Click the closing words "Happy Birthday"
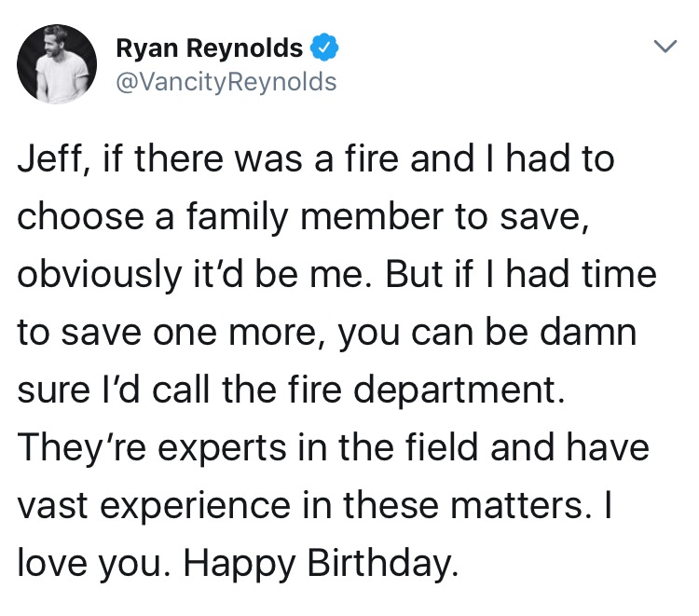 point(321,564)
